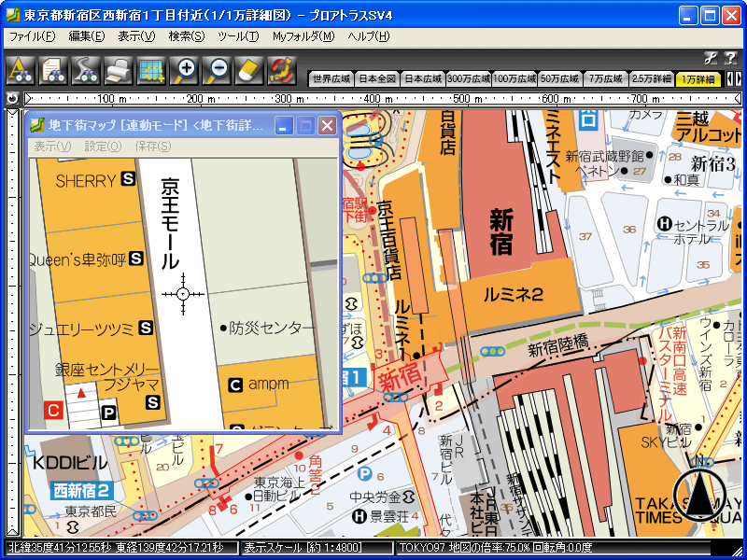Viewport: 747px width, 560px height.
Task: Switch to the 日本広域 scale tab
Action: pyautogui.click(x=423, y=78)
